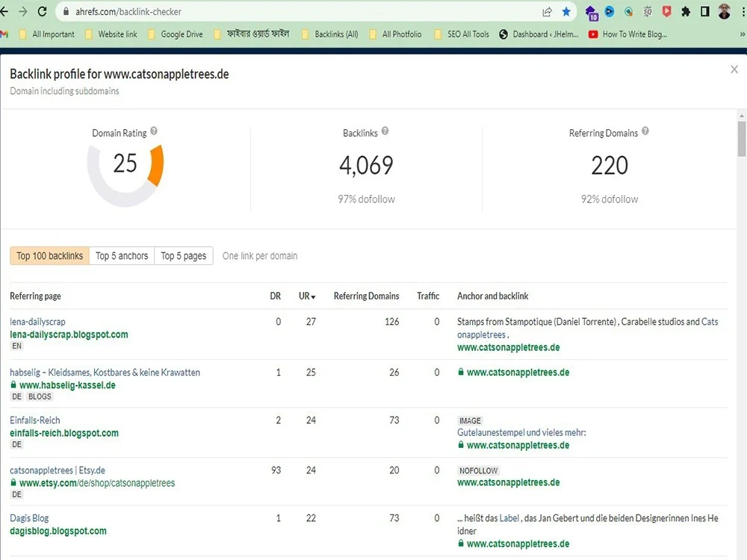Open the lena-dailyscrap.blogspot.com link

click(x=69, y=335)
